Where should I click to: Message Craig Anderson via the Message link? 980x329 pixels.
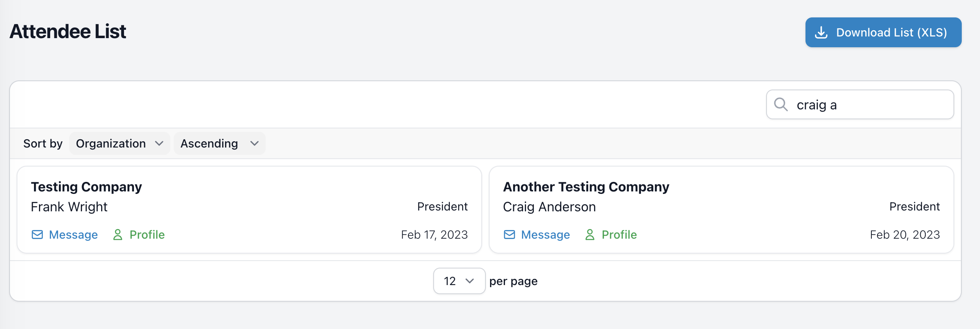click(546, 235)
